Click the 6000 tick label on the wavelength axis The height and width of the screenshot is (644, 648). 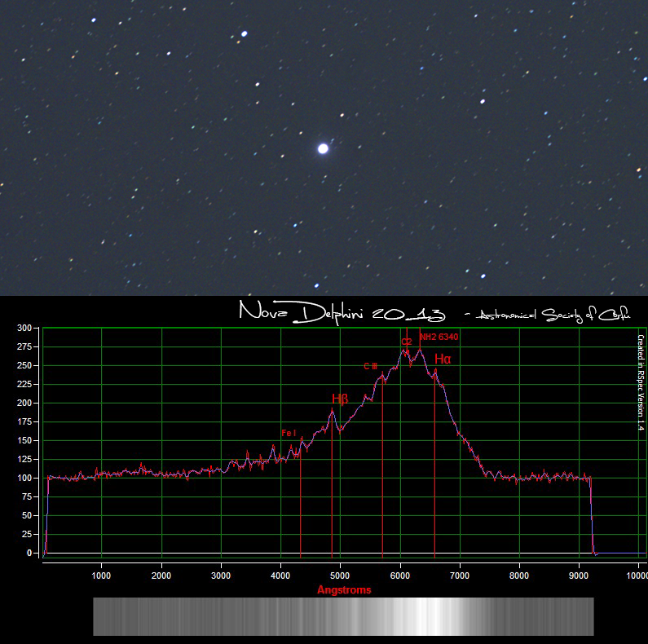pos(400,576)
